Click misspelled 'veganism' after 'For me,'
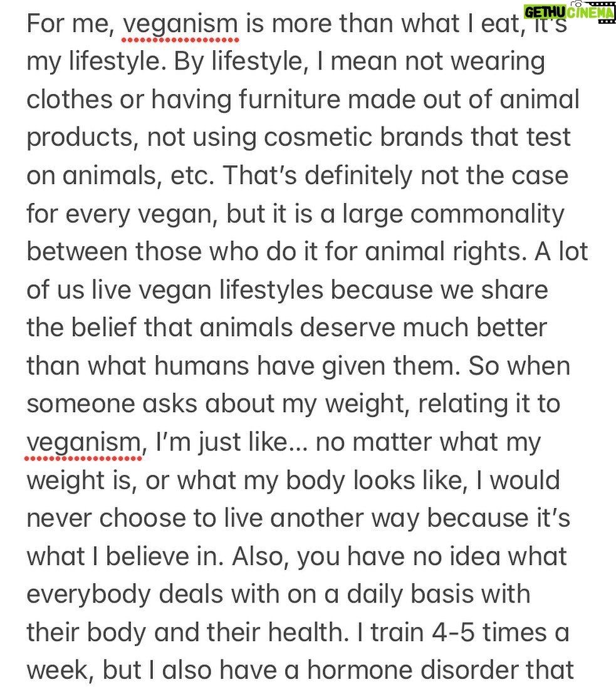This screenshot has height=689, width=616. 180,24
